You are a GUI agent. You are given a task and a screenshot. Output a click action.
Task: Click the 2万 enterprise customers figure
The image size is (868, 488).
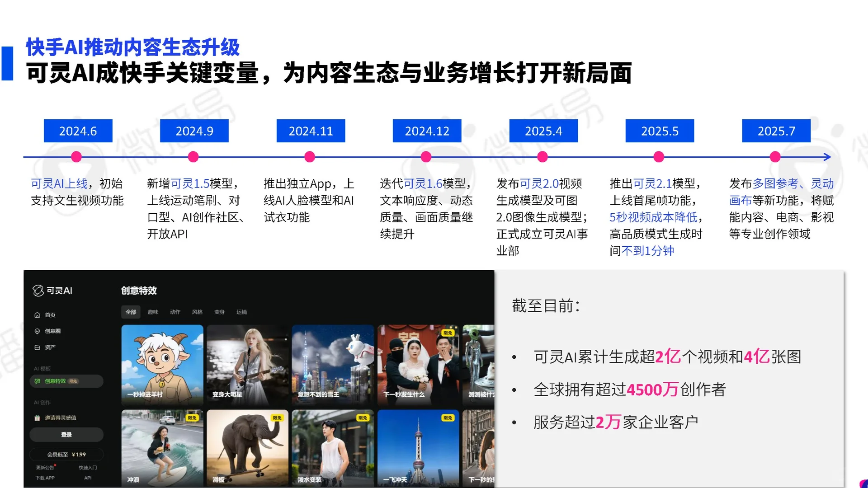(x=609, y=422)
